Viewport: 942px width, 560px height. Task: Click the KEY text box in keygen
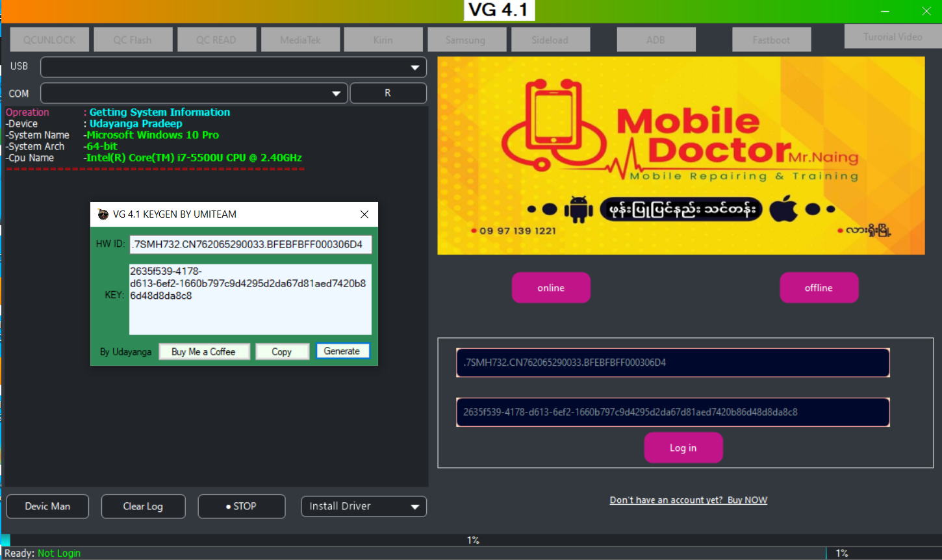(x=250, y=299)
